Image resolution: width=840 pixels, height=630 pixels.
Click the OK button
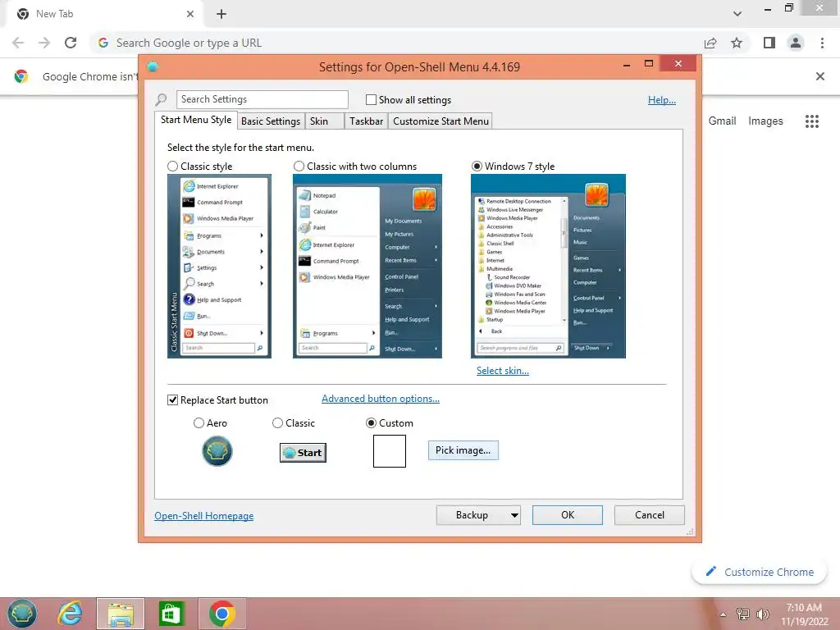[x=568, y=515]
